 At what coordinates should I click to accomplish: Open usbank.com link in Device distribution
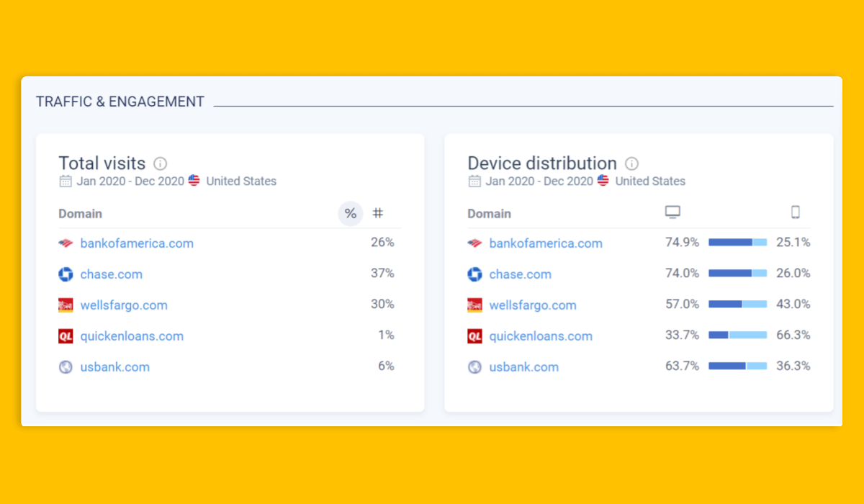524,367
